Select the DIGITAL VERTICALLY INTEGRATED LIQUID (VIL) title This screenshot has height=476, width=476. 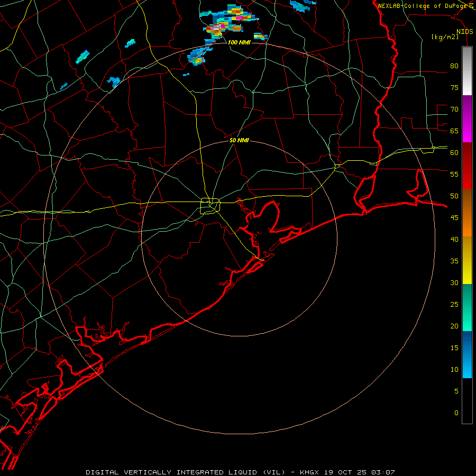tap(186, 472)
